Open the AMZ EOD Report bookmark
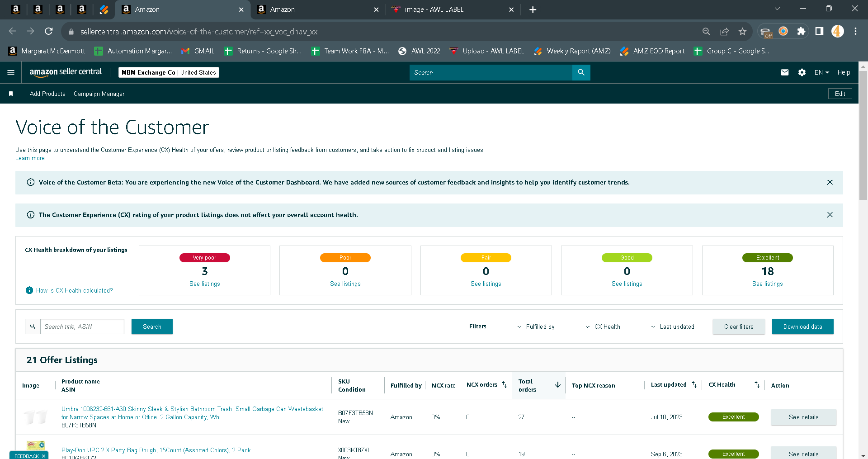 pyautogui.click(x=652, y=51)
